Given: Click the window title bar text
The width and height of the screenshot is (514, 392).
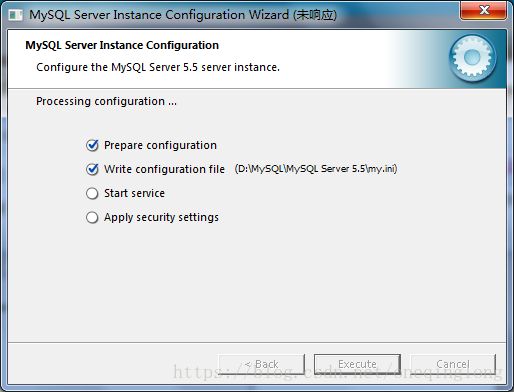Looking at the screenshot, I should pyautogui.click(x=183, y=15).
